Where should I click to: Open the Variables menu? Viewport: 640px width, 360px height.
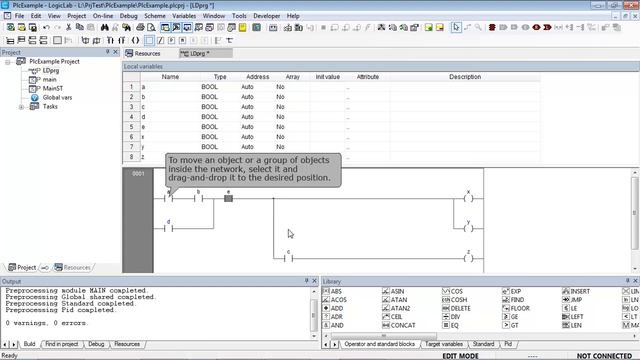(184, 16)
